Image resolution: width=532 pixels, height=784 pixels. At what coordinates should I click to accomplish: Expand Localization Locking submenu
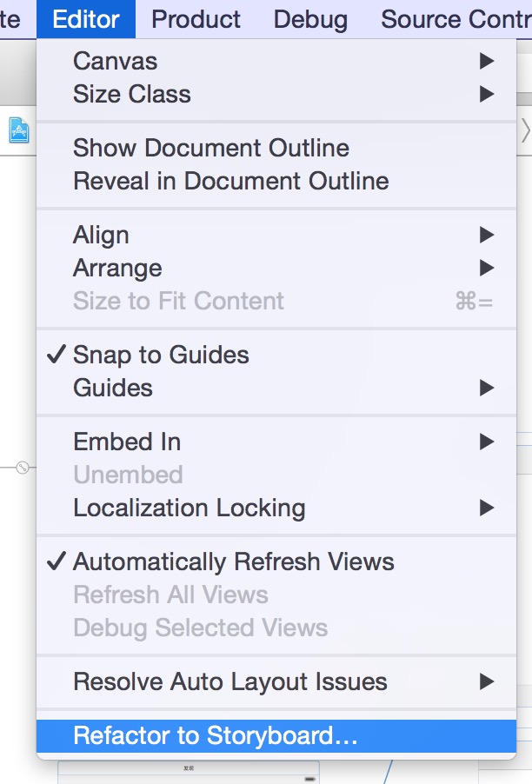point(276,508)
